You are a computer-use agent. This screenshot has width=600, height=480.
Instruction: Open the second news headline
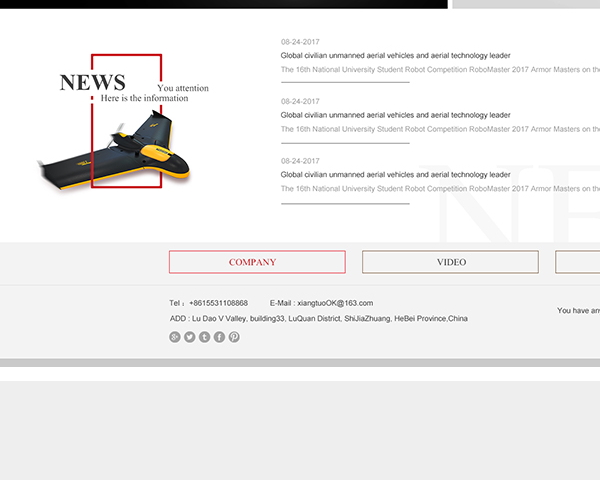(x=395, y=115)
